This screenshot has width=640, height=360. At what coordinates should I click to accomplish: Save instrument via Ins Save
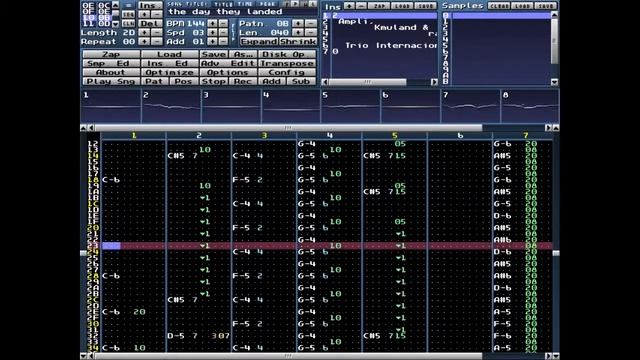pos(425,6)
